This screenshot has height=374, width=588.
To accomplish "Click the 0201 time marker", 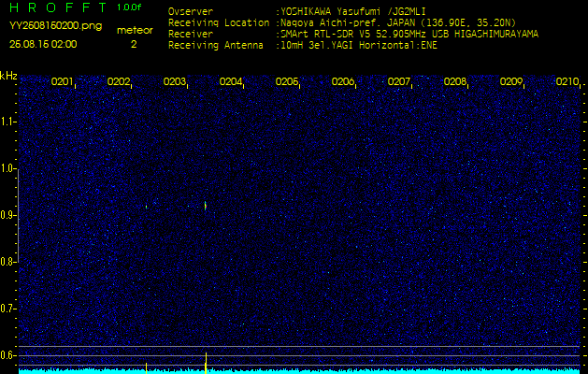I will point(63,81).
